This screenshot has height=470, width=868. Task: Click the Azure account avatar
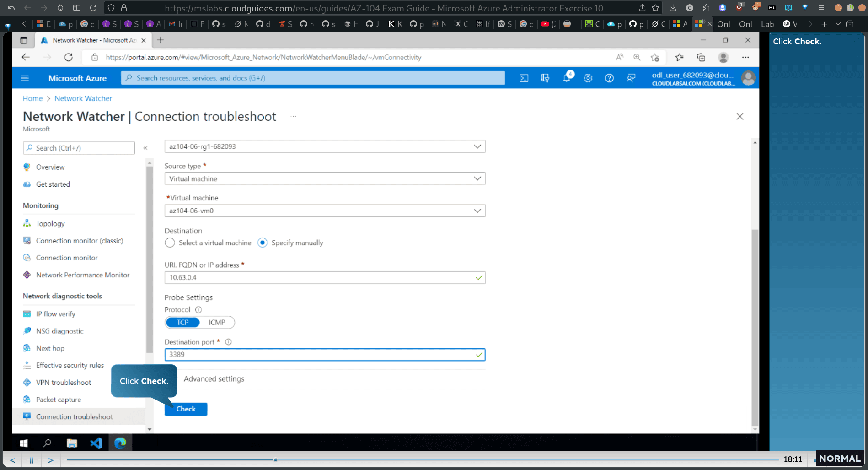tap(748, 78)
